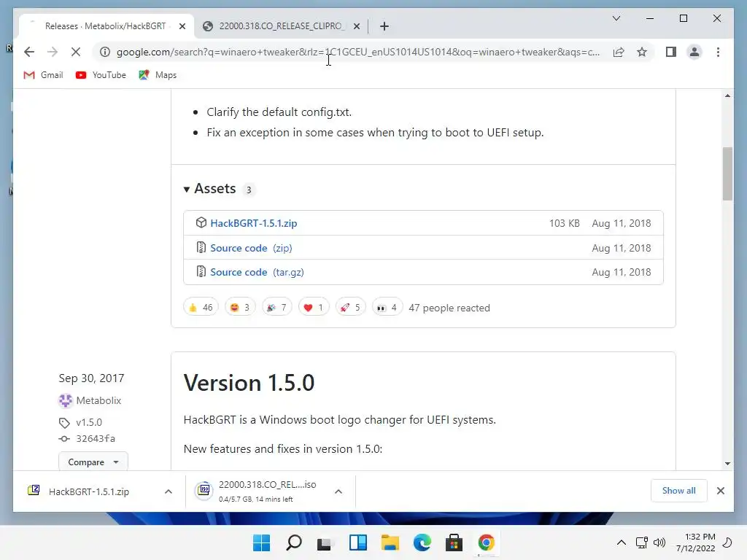747x560 pixels.
Task: Download Source code (tar.gz)
Action: point(257,272)
